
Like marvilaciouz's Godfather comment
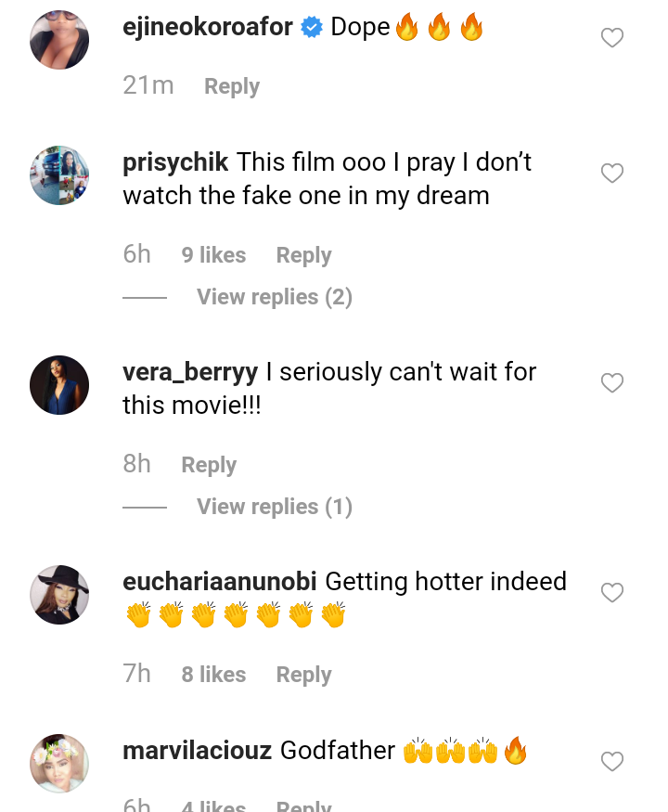click(x=612, y=762)
